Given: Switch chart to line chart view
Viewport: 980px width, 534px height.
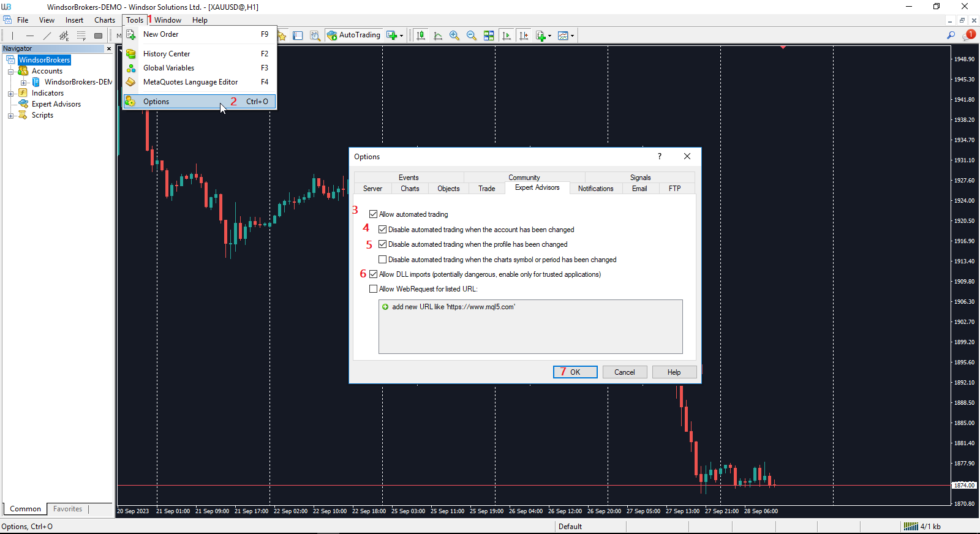Looking at the screenshot, I should point(438,36).
